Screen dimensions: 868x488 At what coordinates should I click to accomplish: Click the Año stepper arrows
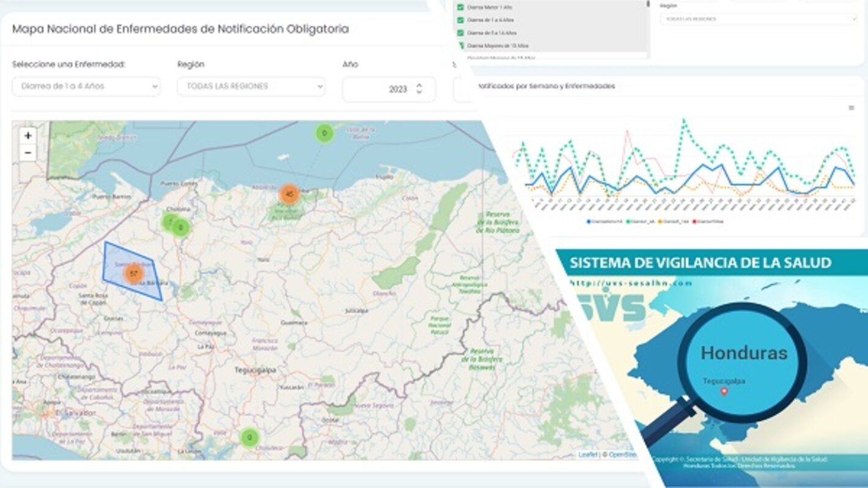coord(419,89)
